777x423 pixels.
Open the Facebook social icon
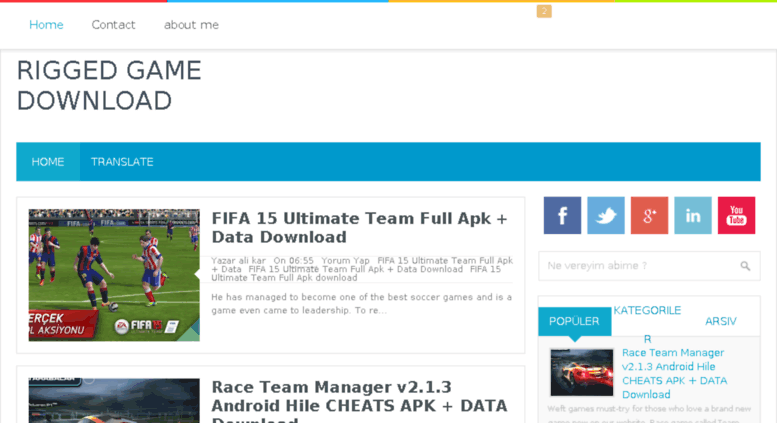coord(562,215)
